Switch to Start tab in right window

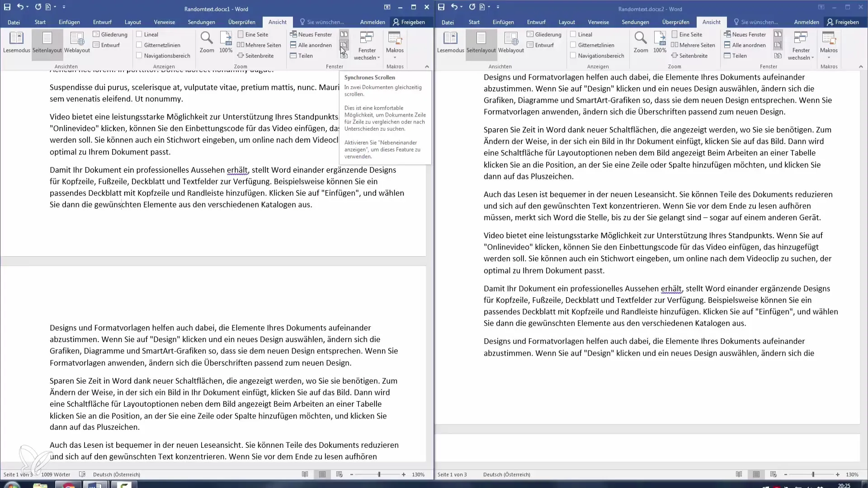click(474, 22)
